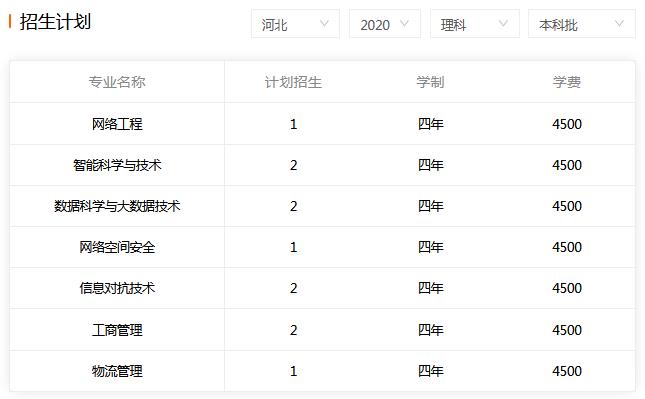Open the 本科批 batch dropdown
The width and height of the screenshot is (645, 399).
(582, 24)
